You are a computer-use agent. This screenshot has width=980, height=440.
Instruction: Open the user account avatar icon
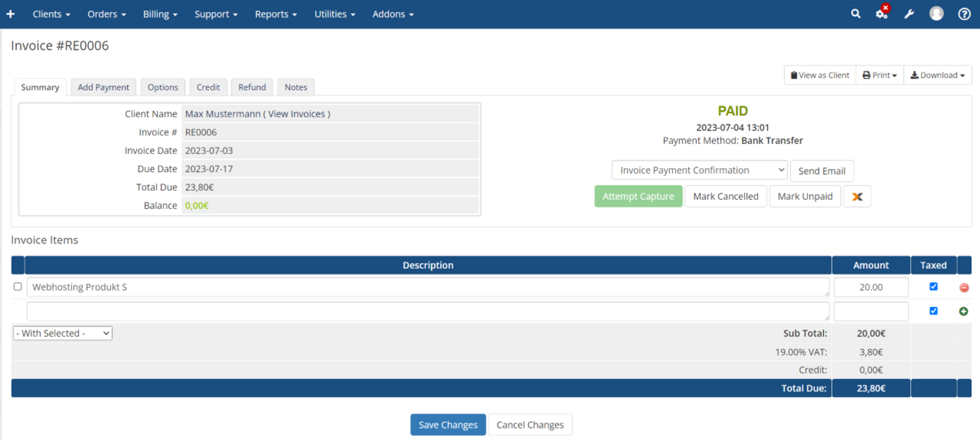point(936,14)
